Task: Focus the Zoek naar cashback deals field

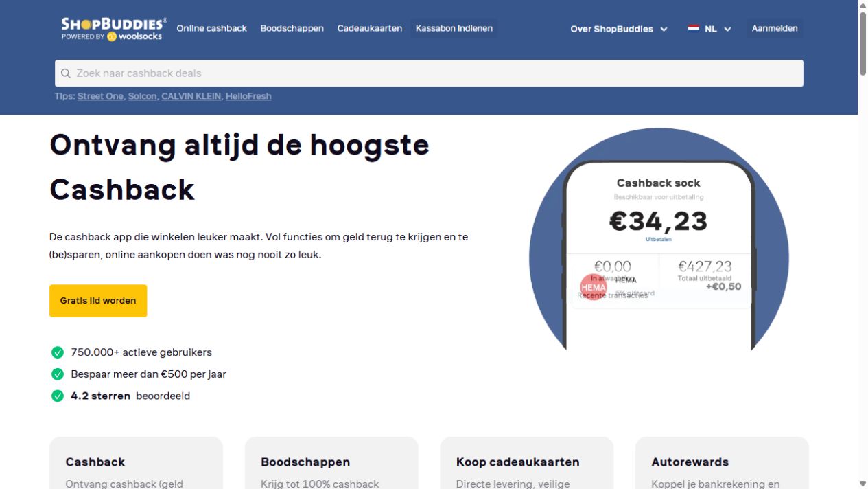Action: coord(429,73)
